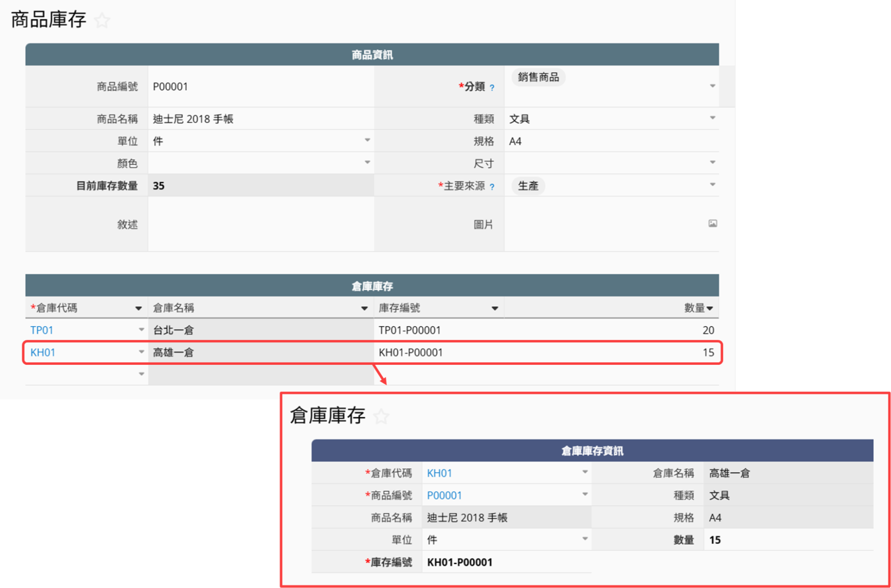
Task: Open the 數量 column header menu
Action: tap(710, 308)
